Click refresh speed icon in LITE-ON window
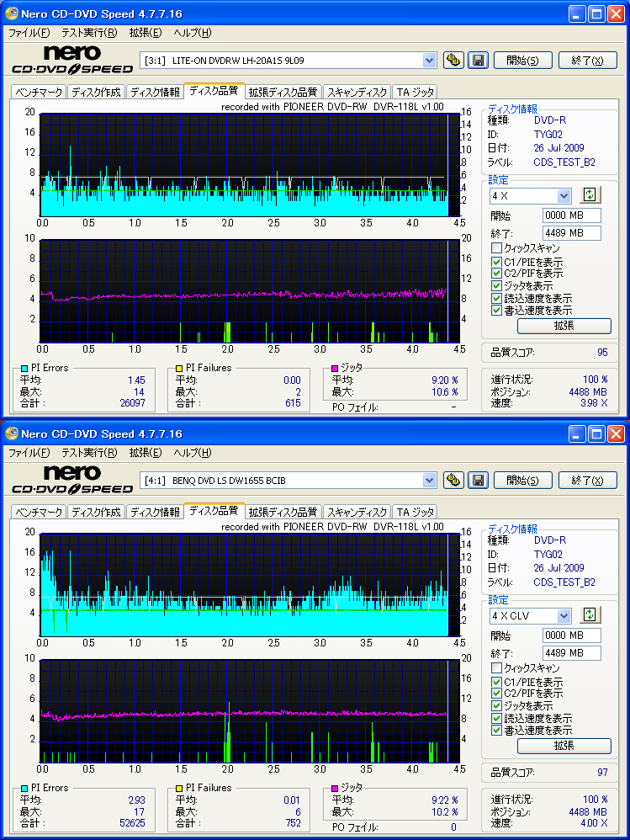The image size is (630, 840). [590, 195]
